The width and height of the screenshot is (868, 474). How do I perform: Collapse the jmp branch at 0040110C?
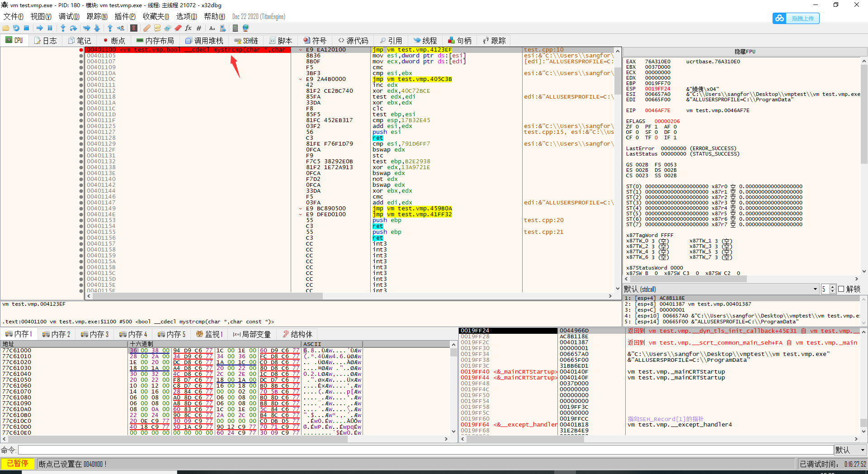click(301, 79)
